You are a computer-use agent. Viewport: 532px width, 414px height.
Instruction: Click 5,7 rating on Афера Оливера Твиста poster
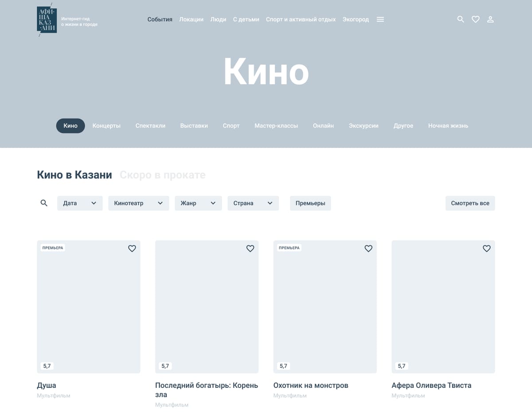pyautogui.click(x=402, y=366)
